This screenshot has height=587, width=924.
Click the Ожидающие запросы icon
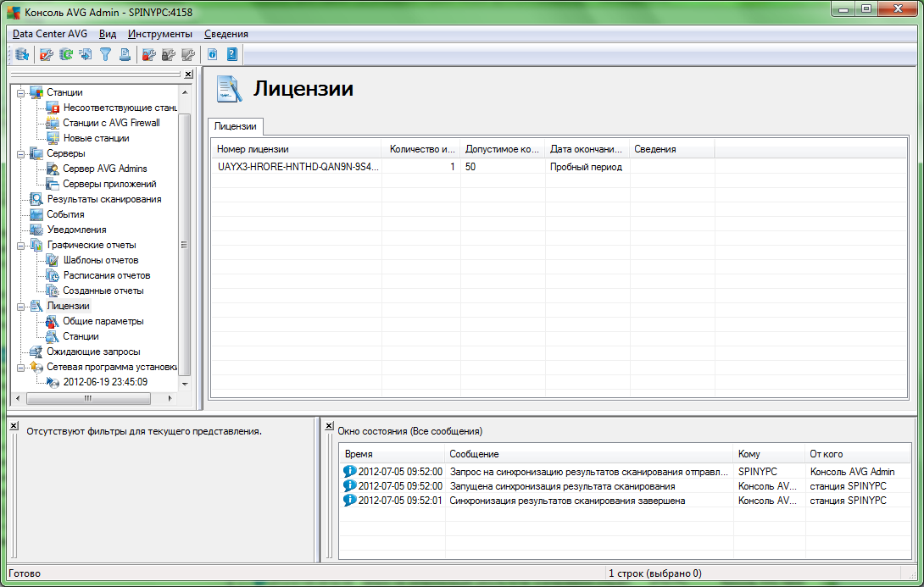pyautogui.click(x=36, y=352)
